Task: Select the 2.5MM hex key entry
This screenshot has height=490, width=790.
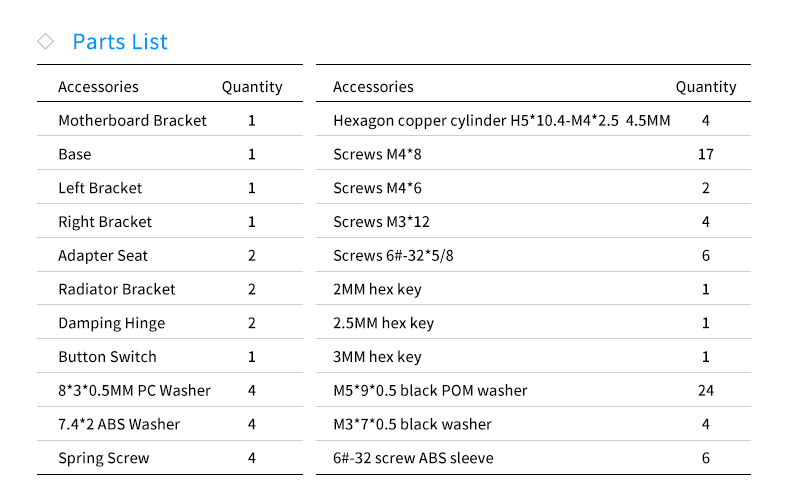Action: 383,323
